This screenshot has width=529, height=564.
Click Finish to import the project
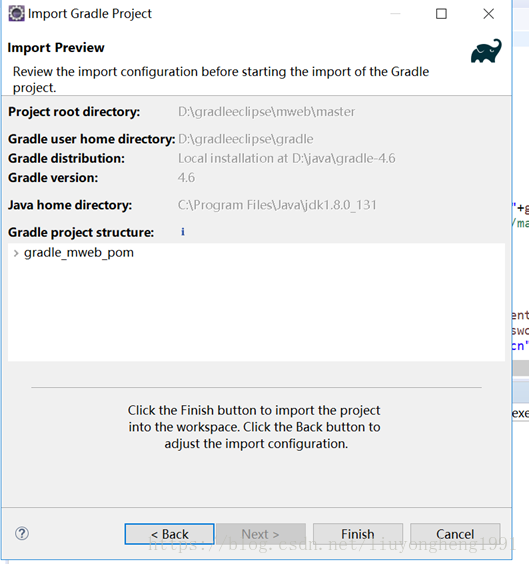[x=358, y=534]
